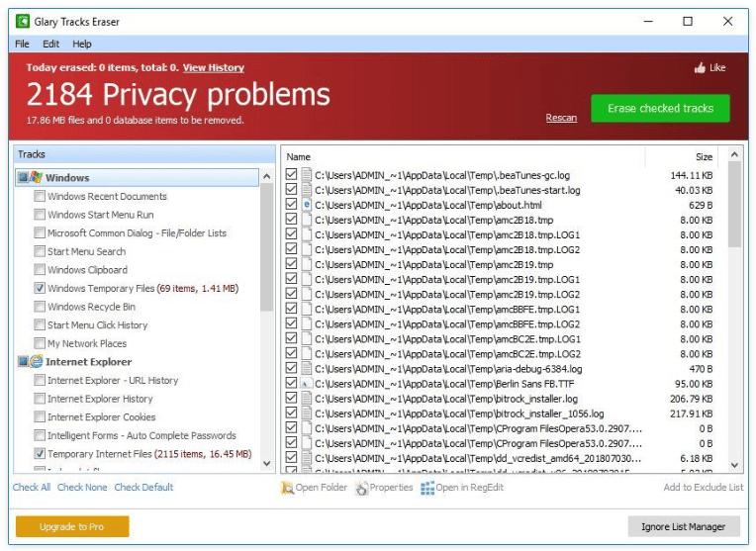Click the file list scrollbar thumb
The height and width of the screenshot is (551, 756).
point(734,205)
